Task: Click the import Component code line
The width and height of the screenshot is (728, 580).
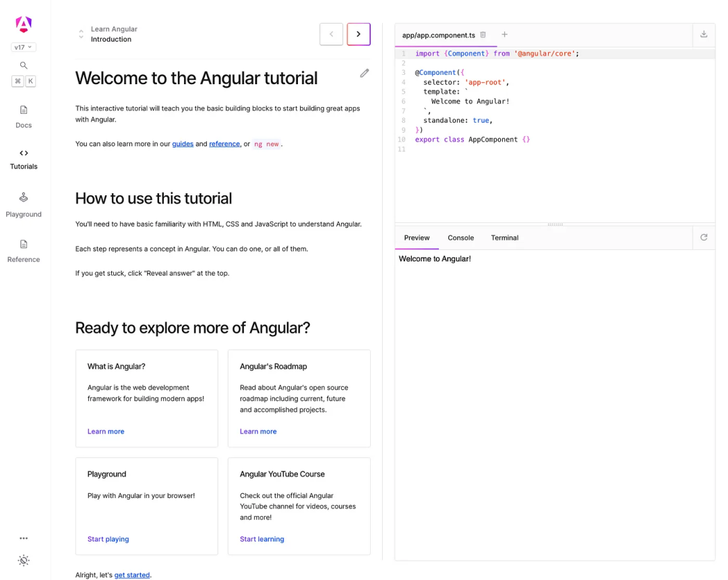Action: [497, 53]
